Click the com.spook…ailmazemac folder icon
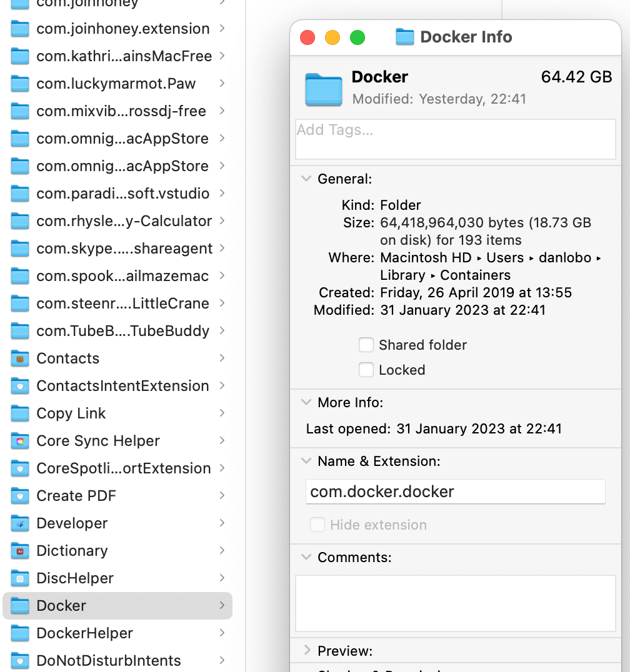The height and width of the screenshot is (672, 630). (x=20, y=276)
